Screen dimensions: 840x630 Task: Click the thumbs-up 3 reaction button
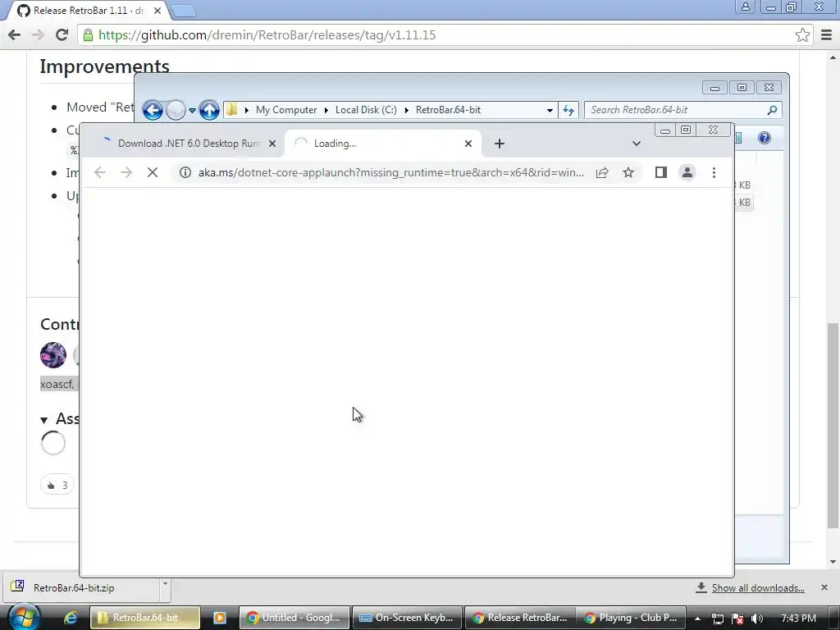57,486
